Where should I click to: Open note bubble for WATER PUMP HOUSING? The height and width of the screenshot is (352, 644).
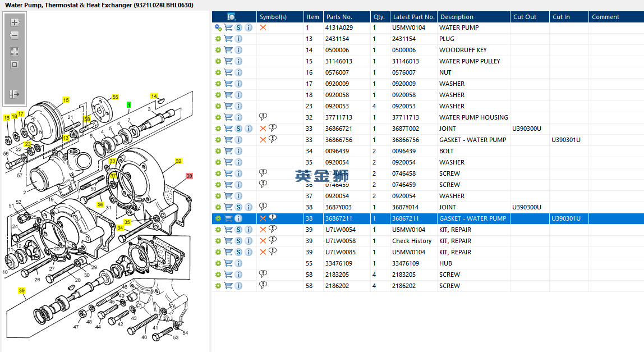tap(263, 117)
